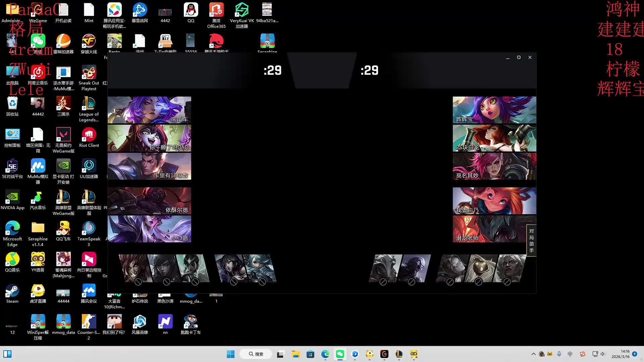This screenshot has width=644, height=362.
Task: Click the Windows Start button
Action: [230, 354]
